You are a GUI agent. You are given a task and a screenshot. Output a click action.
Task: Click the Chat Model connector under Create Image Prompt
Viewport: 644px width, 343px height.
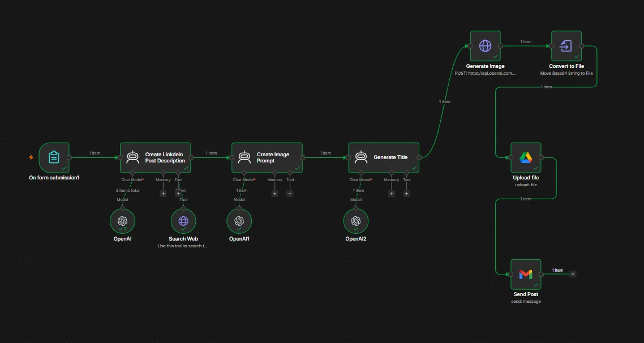pos(244,173)
